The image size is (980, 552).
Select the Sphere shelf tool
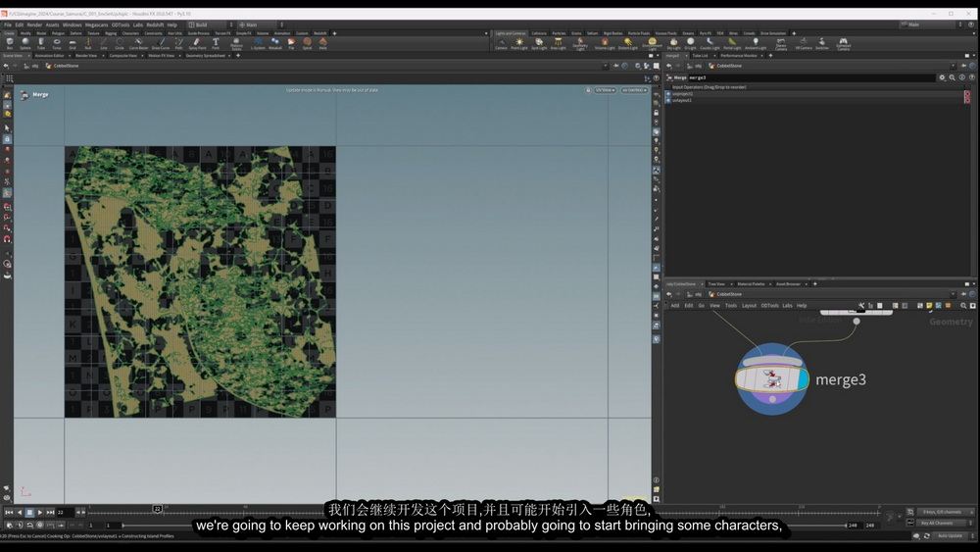(x=25, y=43)
